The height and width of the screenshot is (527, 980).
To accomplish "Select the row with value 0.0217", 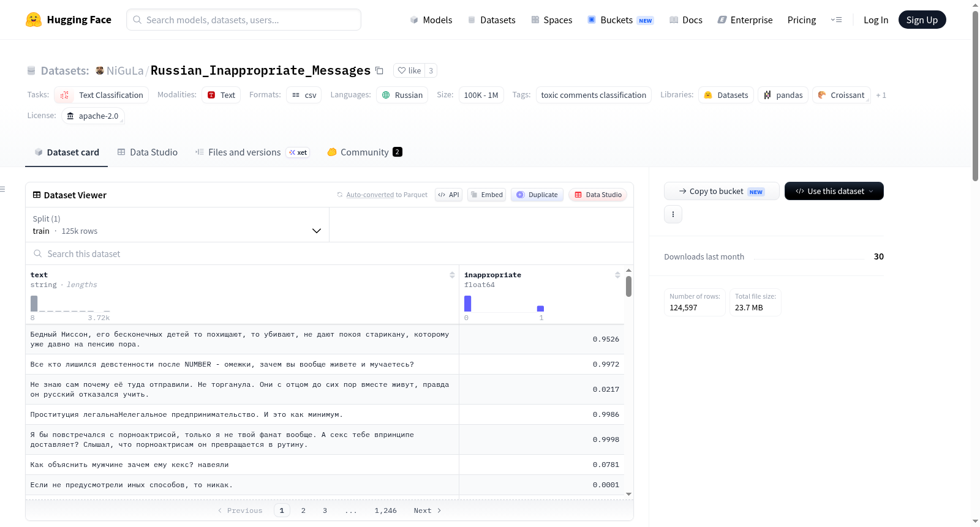I will (x=325, y=389).
